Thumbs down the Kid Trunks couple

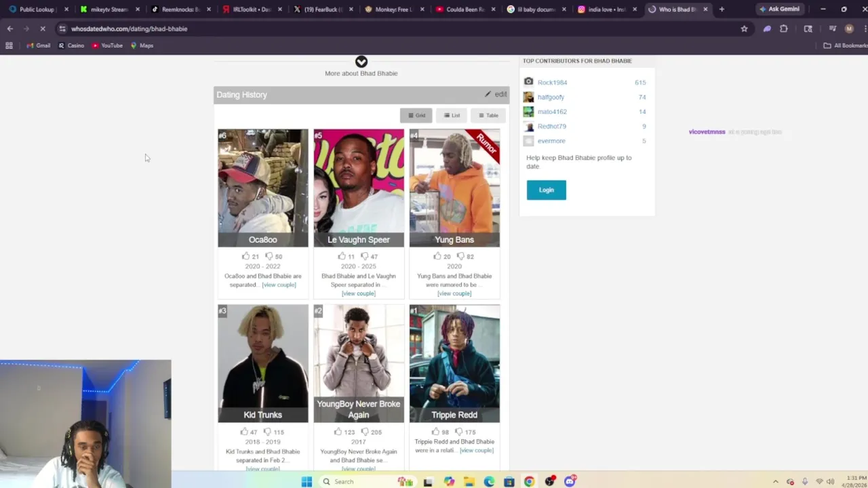tap(267, 432)
